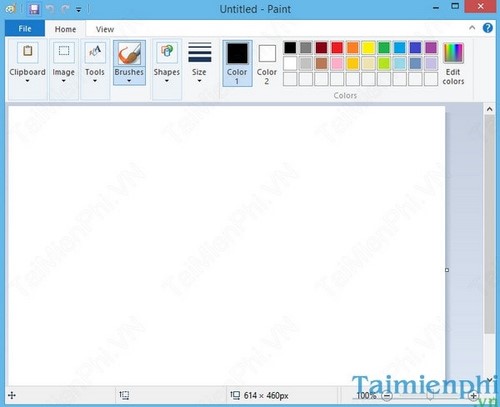Expand the Image dropdown arrow
Viewport: 500px width, 407px height.
click(x=64, y=81)
